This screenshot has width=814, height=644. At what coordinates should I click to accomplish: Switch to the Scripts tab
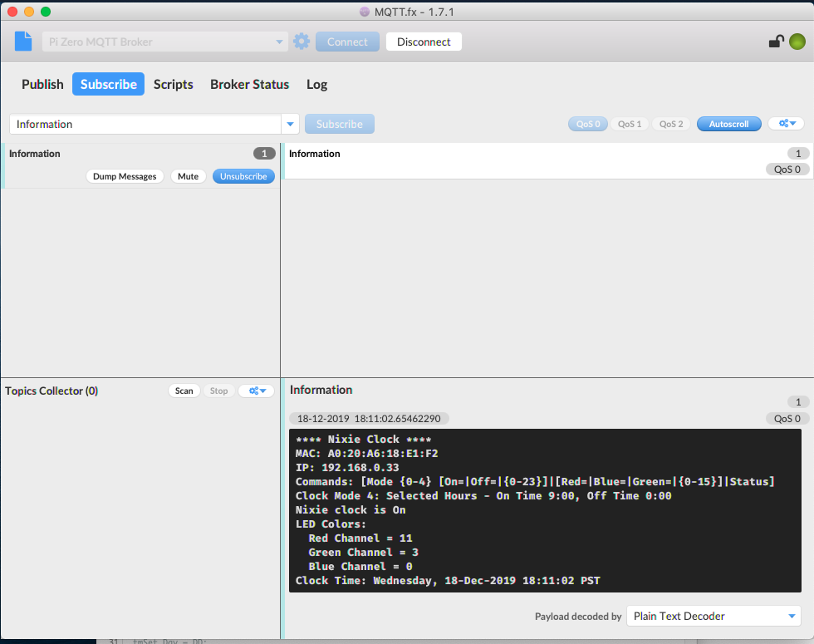tap(173, 84)
